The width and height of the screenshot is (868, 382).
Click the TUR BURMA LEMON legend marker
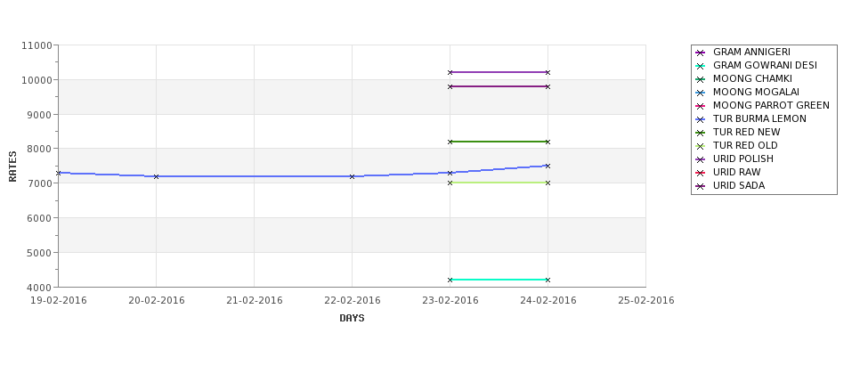tap(701, 119)
